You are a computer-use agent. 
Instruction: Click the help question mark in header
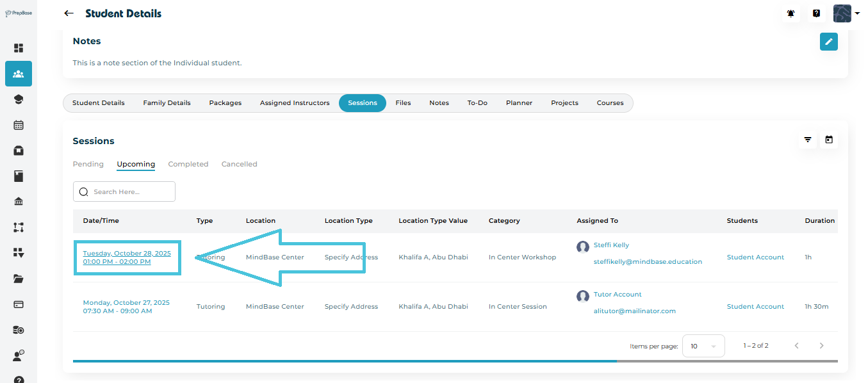click(817, 13)
